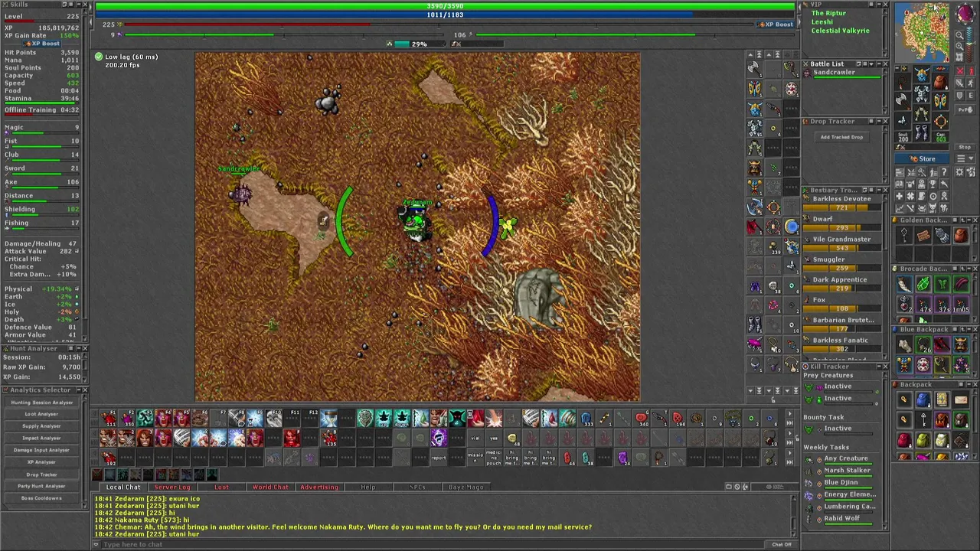Switch to NPCs chat tab
This screenshot has height=551, width=980.
(417, 487)
